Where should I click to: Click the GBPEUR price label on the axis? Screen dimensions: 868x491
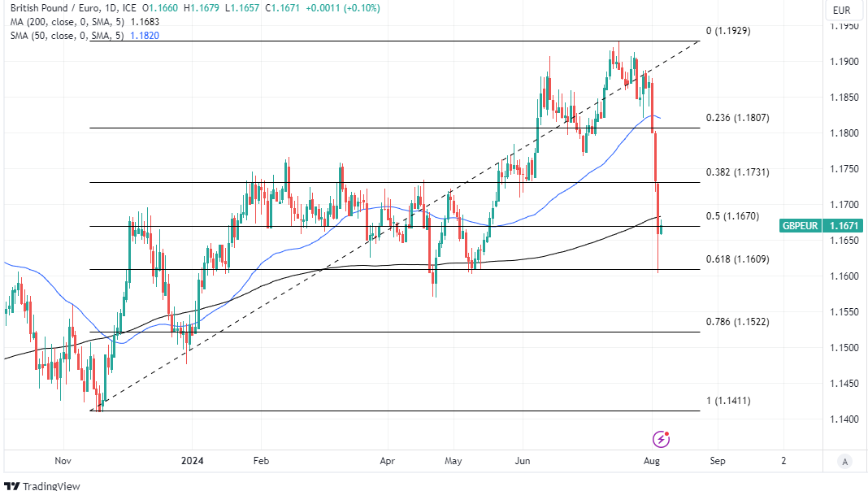tap(800, 227)
